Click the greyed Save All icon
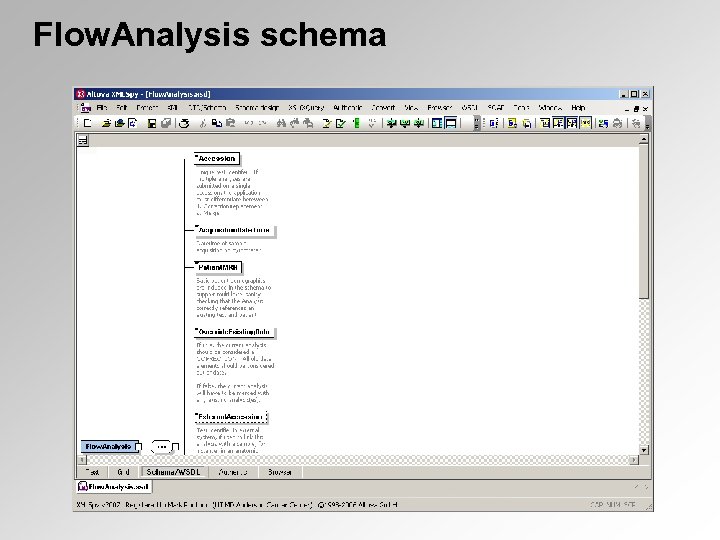Viewport: 720px width, 540px height. tap(166, 123)
